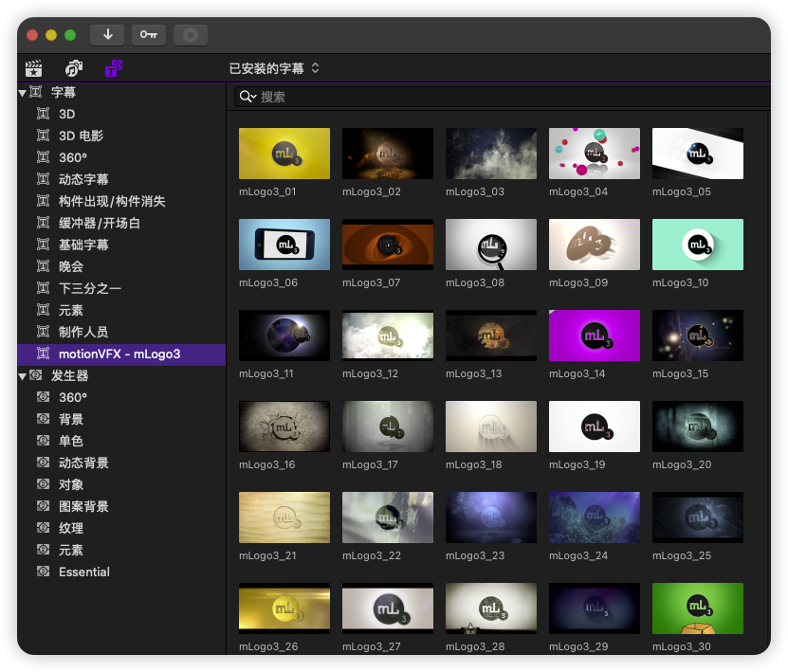Screen dimensions: 788x672
Task: Select the 纹理 generator category
Action: coord(121,528)
